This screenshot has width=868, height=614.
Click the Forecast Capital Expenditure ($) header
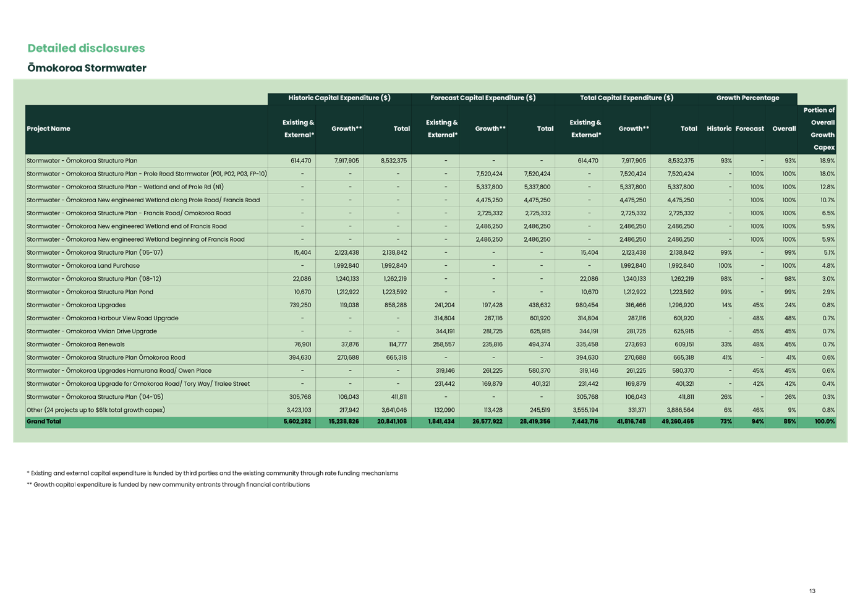click(483, 98)
